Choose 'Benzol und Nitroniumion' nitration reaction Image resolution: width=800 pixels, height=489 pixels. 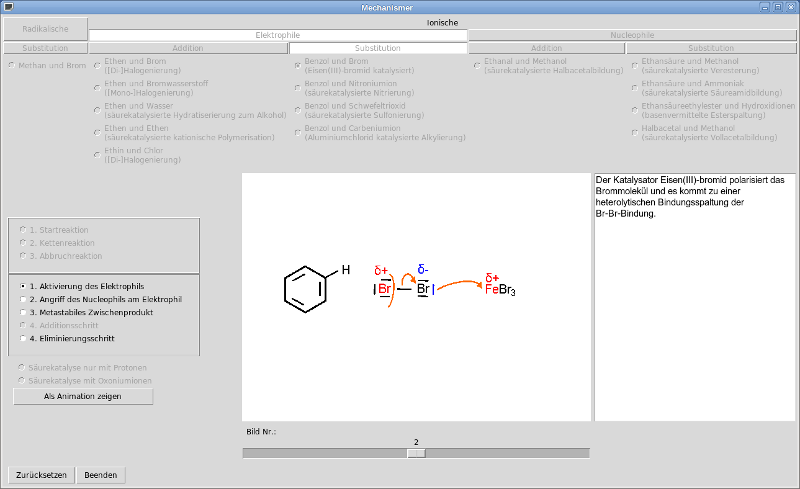(298, 87)
